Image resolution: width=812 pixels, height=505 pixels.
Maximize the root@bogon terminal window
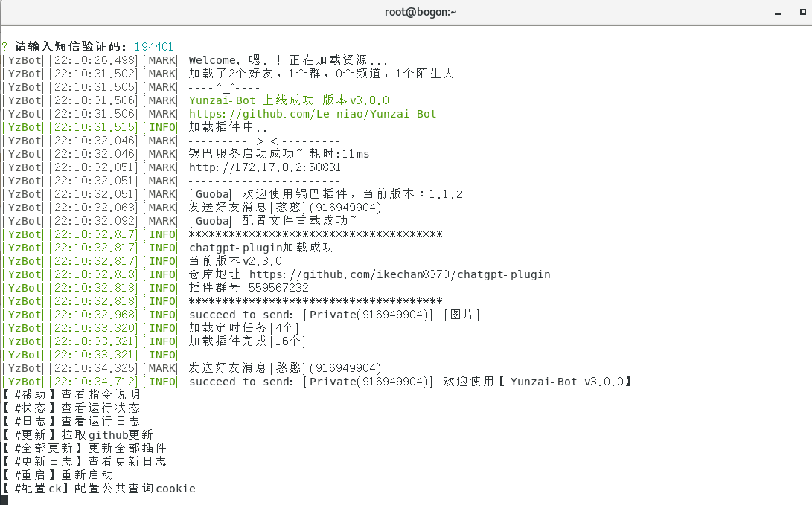click(802, 12)
